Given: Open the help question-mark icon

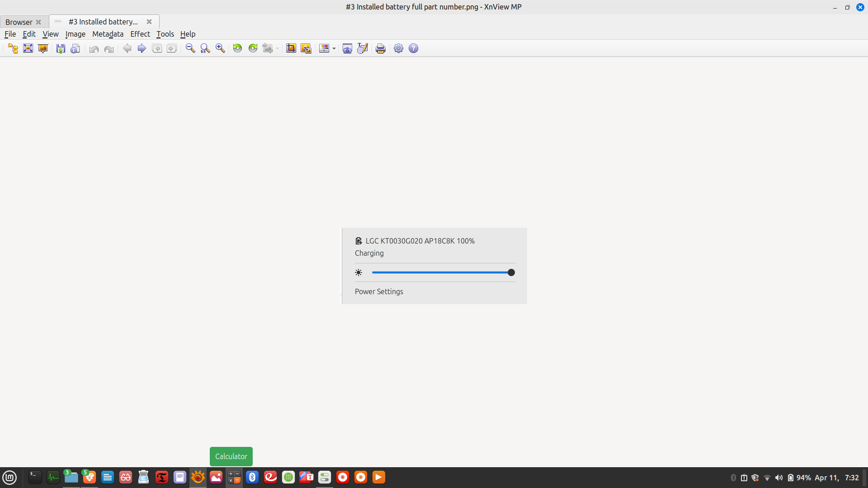Looking at the screenshot, I should pyautogui.click(x=414, y=48).
